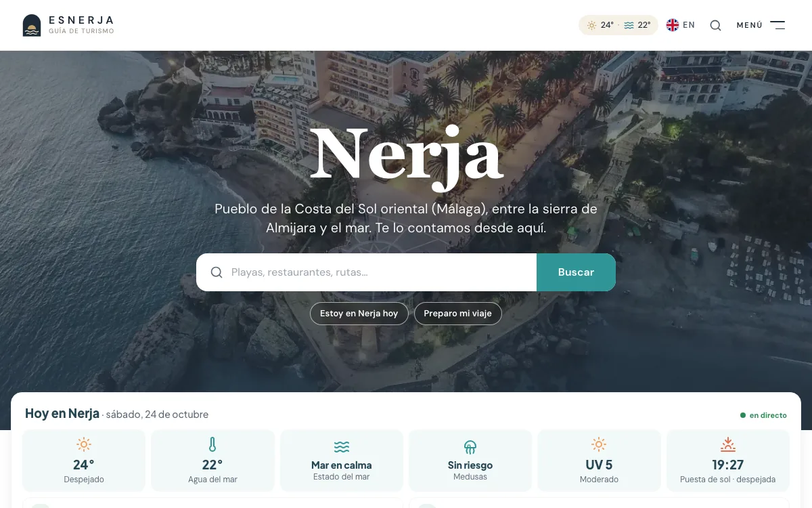The image size is (812, 508).
Task: Click the sábado, 24 de octubre date
Action: point(157,415)
